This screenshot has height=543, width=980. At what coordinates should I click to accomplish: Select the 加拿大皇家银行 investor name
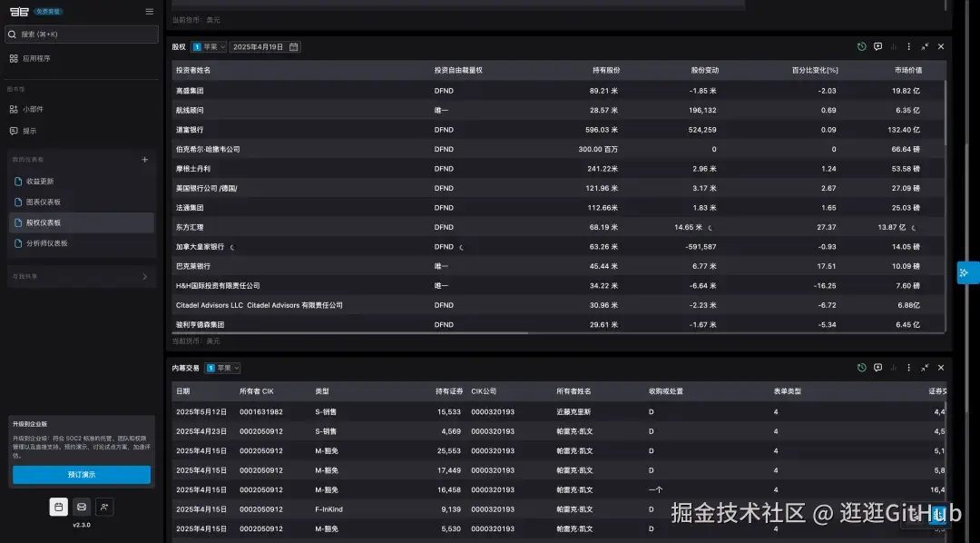tap(200, 246)
